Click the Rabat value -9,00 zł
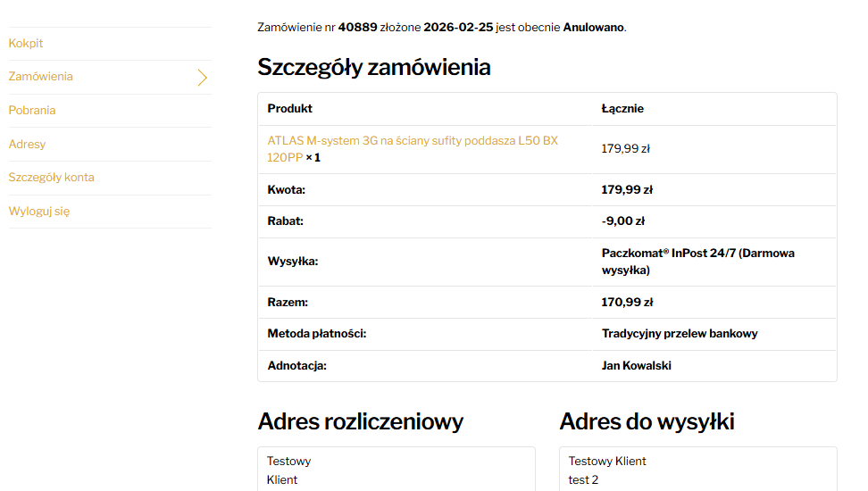 [x=623, y=221]
